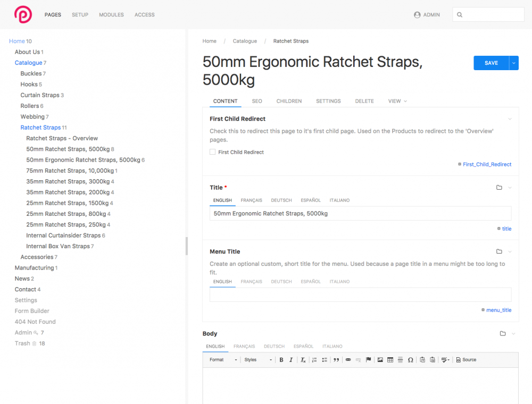Insert an image via the image icon
Image resolution: width=532 pixels, height=404 pixels.
tap(380, 360)
